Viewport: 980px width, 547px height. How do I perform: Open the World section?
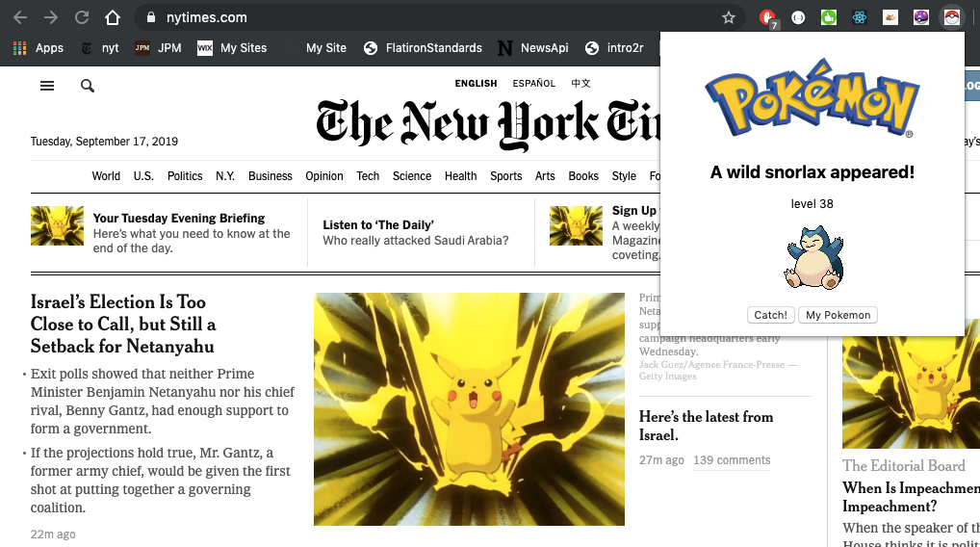106,176
